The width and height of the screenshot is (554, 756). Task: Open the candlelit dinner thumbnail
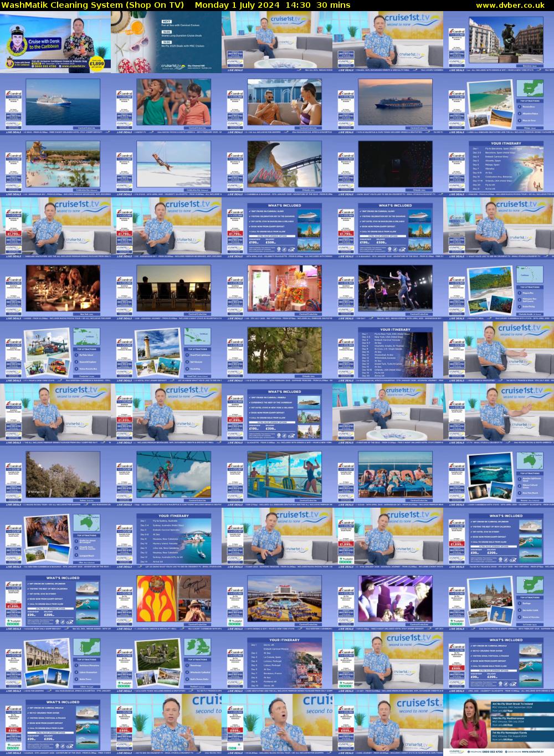click(55, 290)
